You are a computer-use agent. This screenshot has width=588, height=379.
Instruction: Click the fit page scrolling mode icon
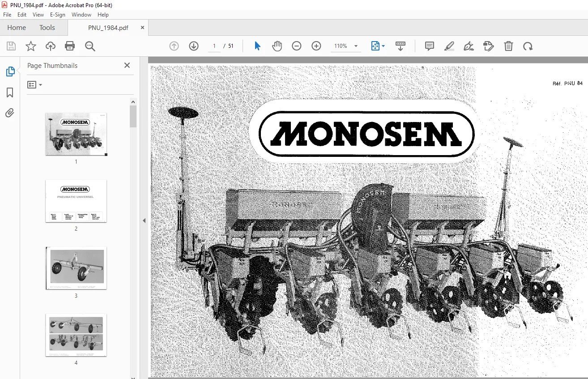pyautogui.click(x=375, y=46)
